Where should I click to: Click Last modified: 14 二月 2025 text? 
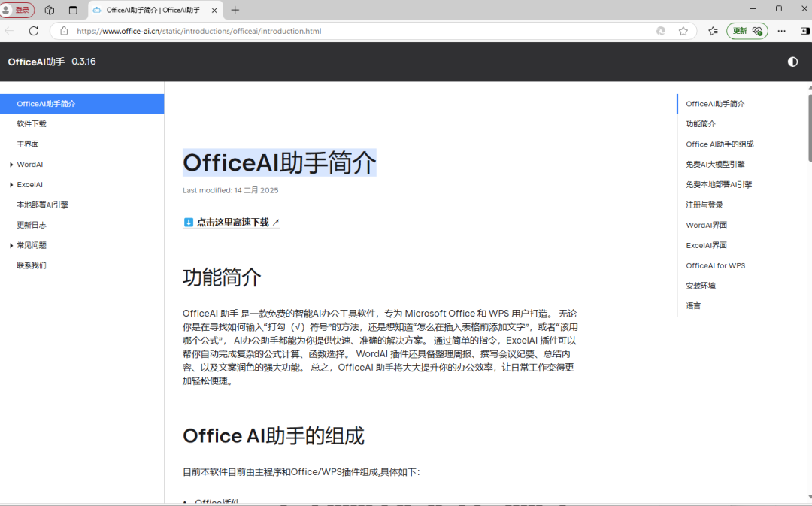point(231,190)
